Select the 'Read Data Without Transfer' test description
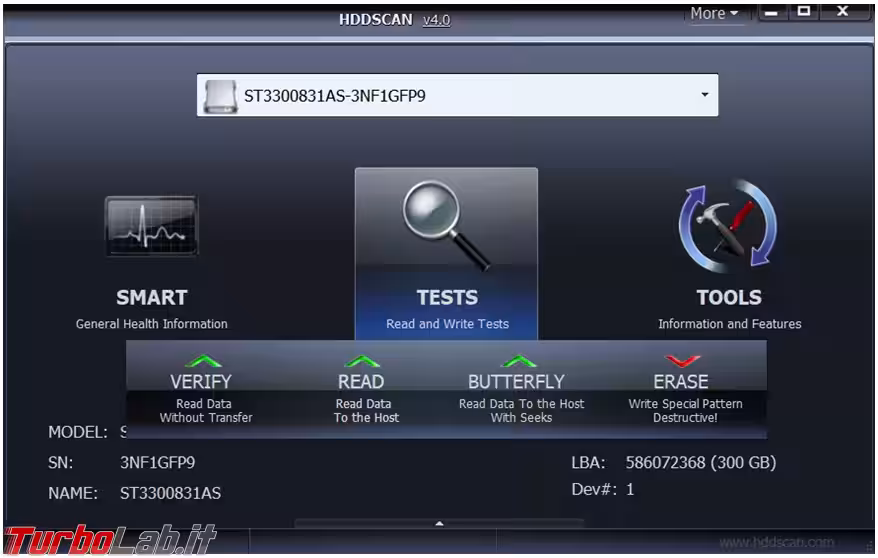The height and width of the screenshot is (558, 878). coord(205,411)
